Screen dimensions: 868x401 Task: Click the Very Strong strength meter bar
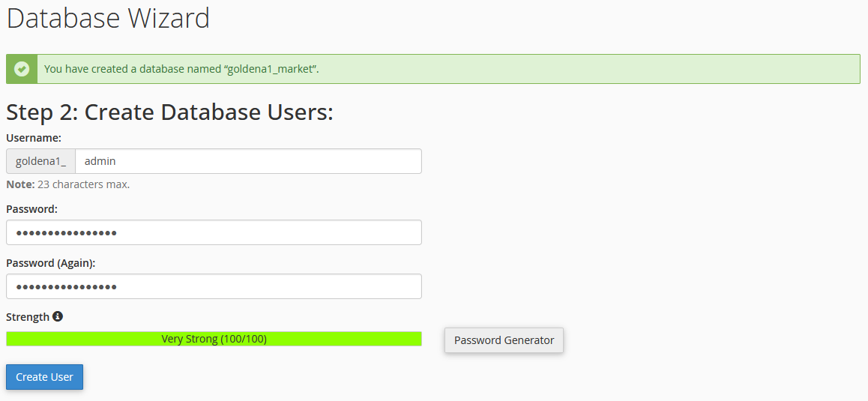[x=214, y=339]
